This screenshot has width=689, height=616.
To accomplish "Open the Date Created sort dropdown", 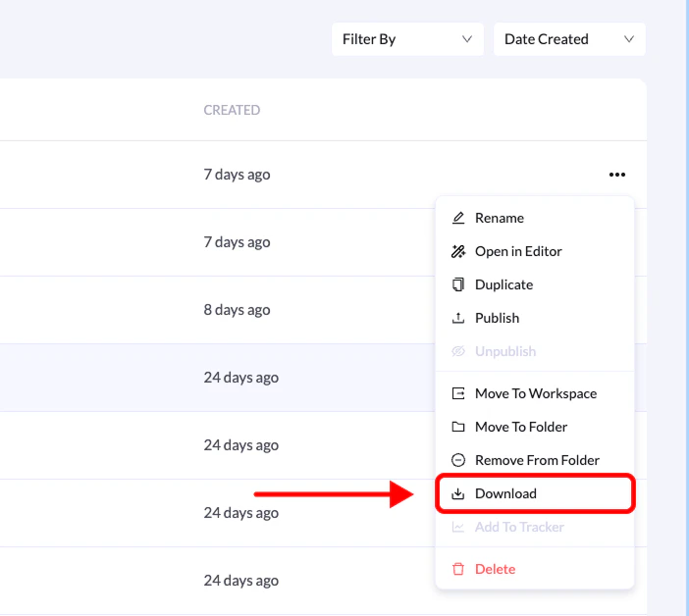I will click(569, 39).
